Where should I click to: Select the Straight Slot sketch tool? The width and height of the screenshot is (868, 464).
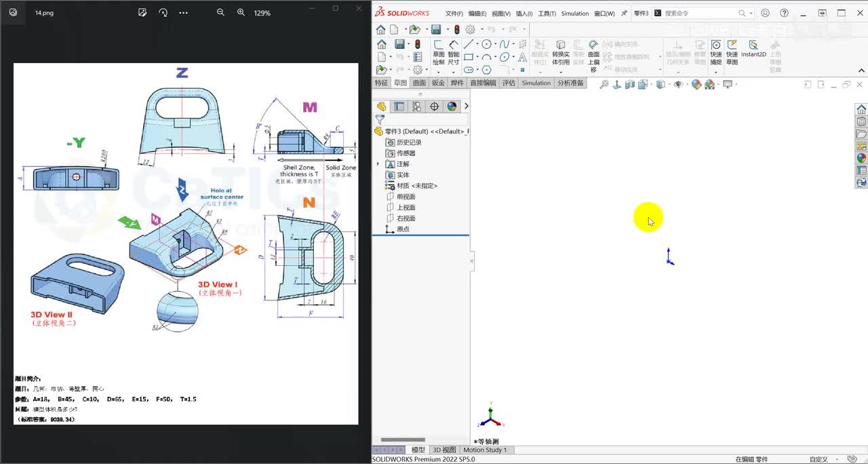click(x=469, y=70)
